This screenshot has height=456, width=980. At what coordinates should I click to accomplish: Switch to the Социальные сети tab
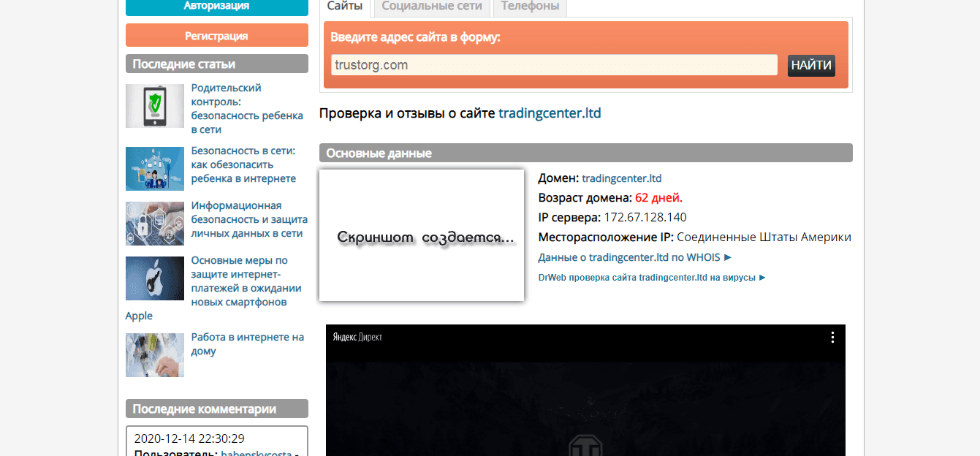pyautogui.click(x=432, y=7)
